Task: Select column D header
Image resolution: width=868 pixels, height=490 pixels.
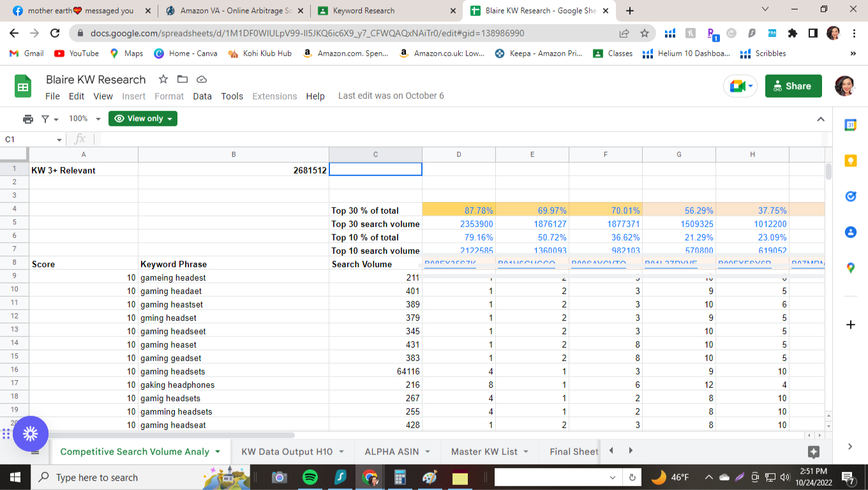Action: tap(459, 154)
